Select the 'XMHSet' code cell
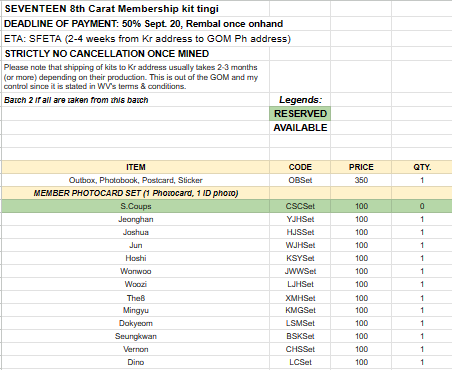The height and width of the screenshot is (370, 452). coord(300,298)
